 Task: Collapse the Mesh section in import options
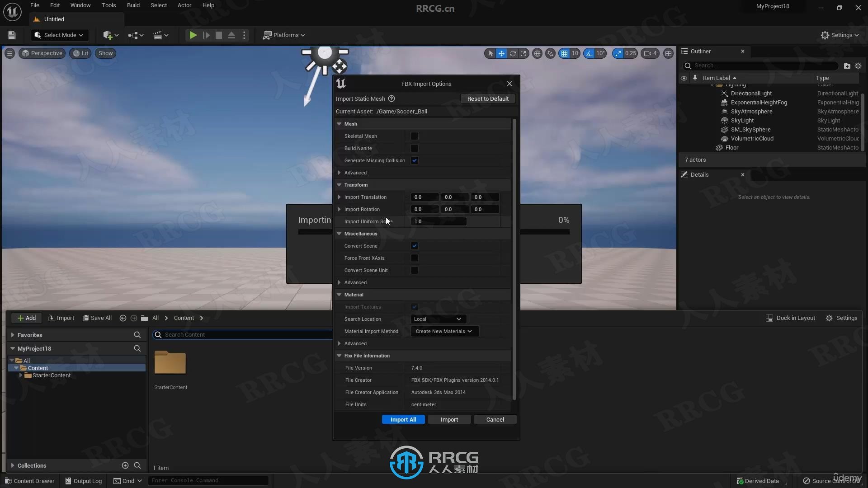339,124
